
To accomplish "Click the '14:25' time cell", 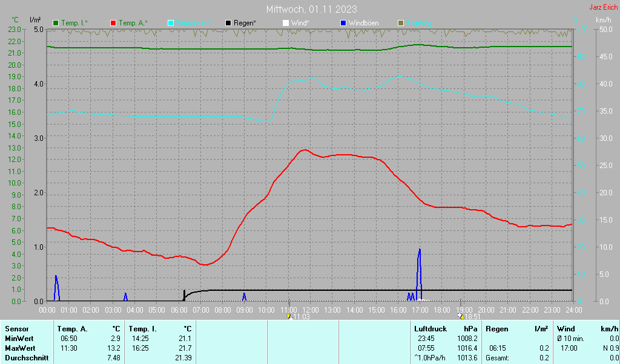I will [140, 339].
